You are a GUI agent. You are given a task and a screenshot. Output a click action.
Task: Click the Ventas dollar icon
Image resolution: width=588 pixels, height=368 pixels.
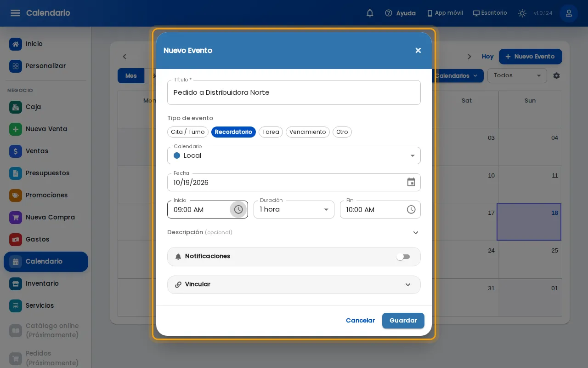(16, 151)
